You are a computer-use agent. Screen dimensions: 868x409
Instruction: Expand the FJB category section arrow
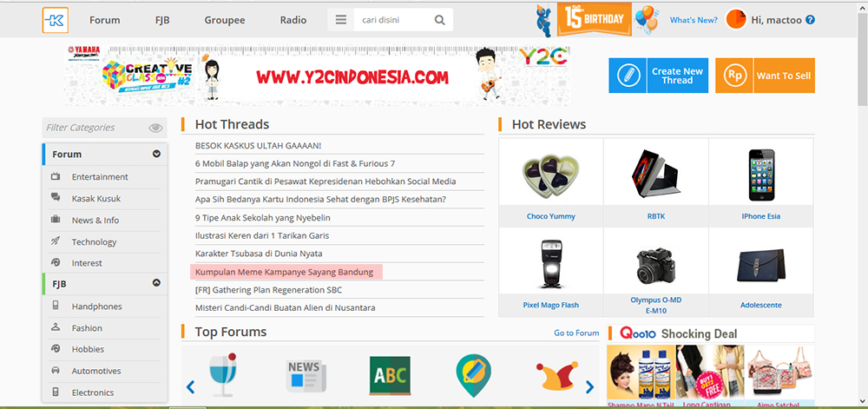coord(156,283)
